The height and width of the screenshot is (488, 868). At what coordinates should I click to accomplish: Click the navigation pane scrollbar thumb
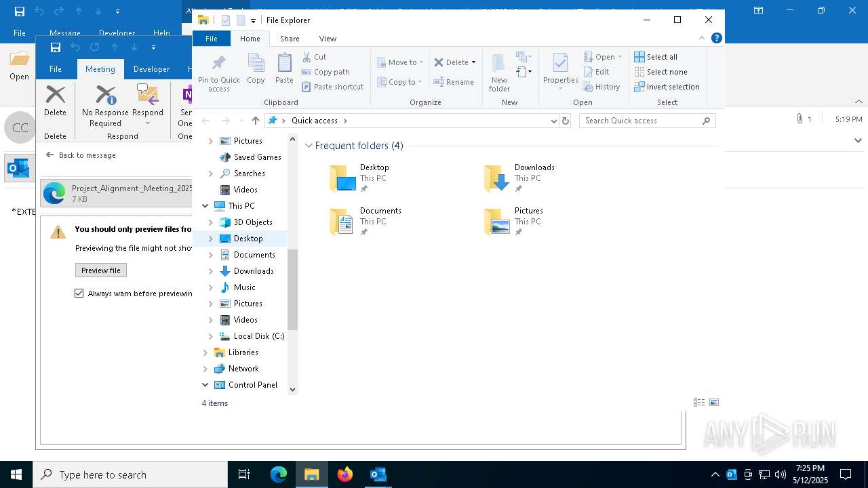pyautogui.click(x=293, y=289)
